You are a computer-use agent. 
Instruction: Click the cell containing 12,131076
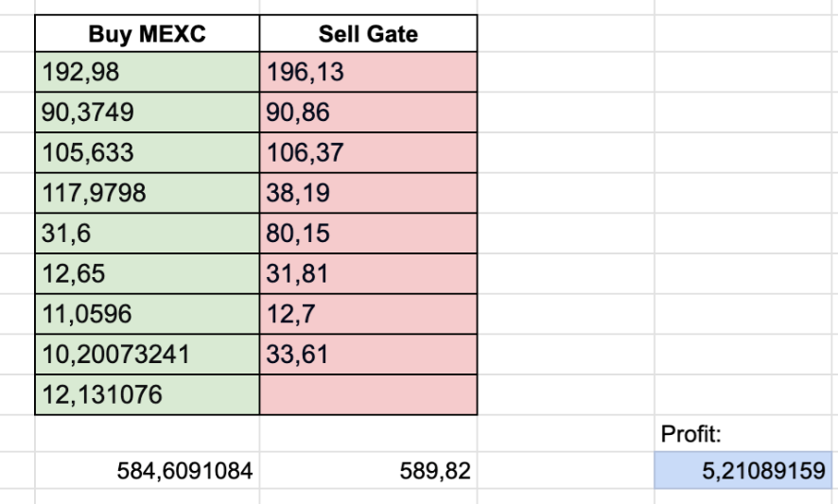click(x=147, y=395)
